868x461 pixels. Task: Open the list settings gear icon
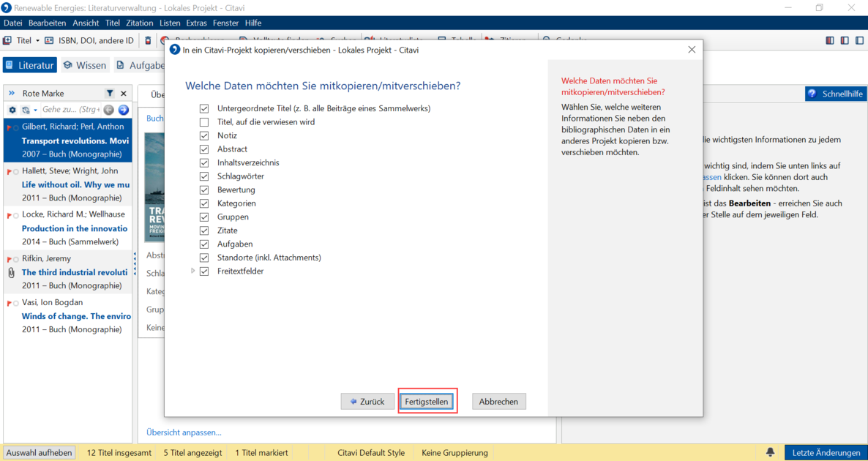click(12, 110)
